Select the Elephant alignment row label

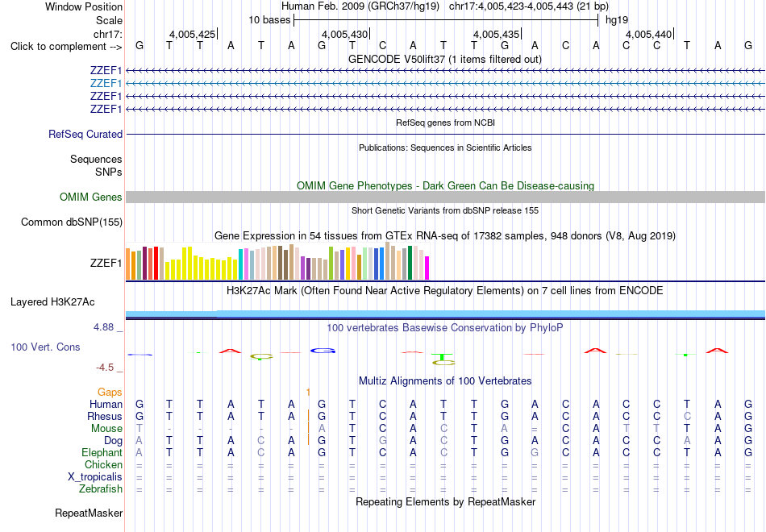tap(102, 453)
